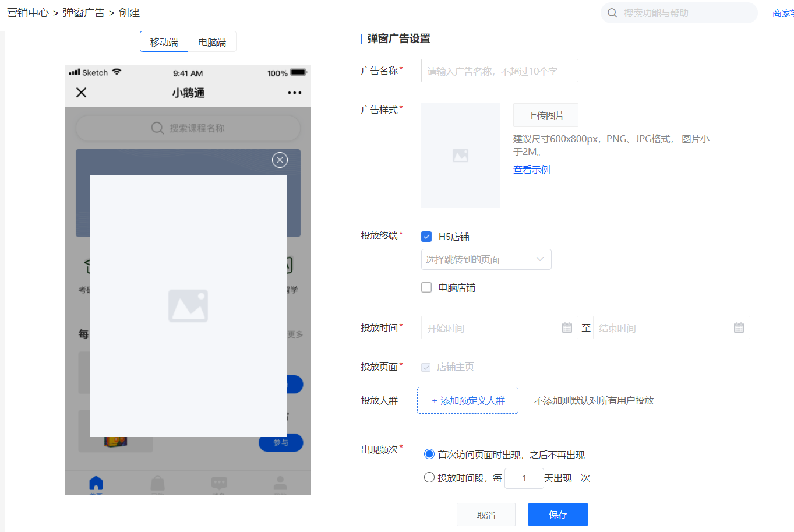Open the three-dots menu in the phone preview

[295, 93]
